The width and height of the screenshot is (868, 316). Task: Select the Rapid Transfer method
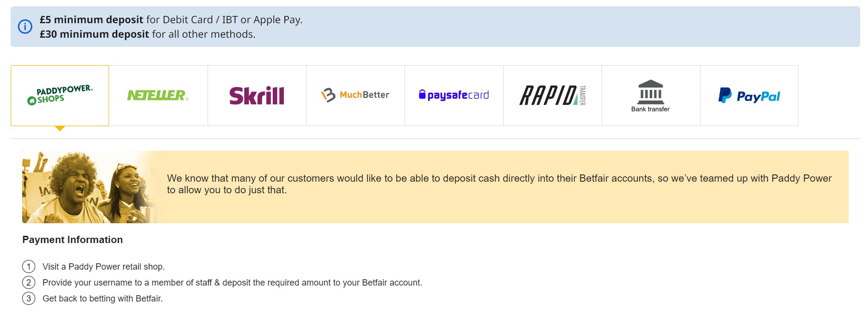[552, 96]
